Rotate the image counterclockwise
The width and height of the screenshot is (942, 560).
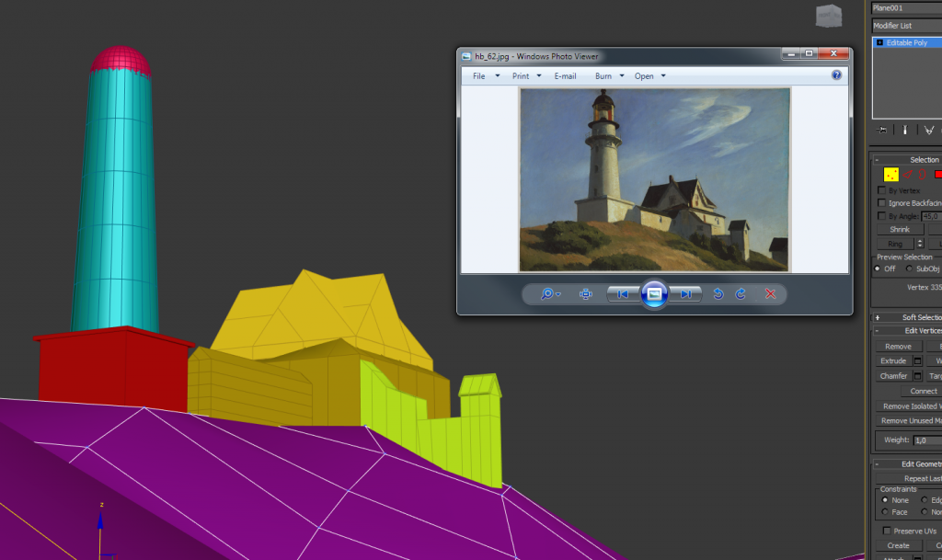point(717,293)
